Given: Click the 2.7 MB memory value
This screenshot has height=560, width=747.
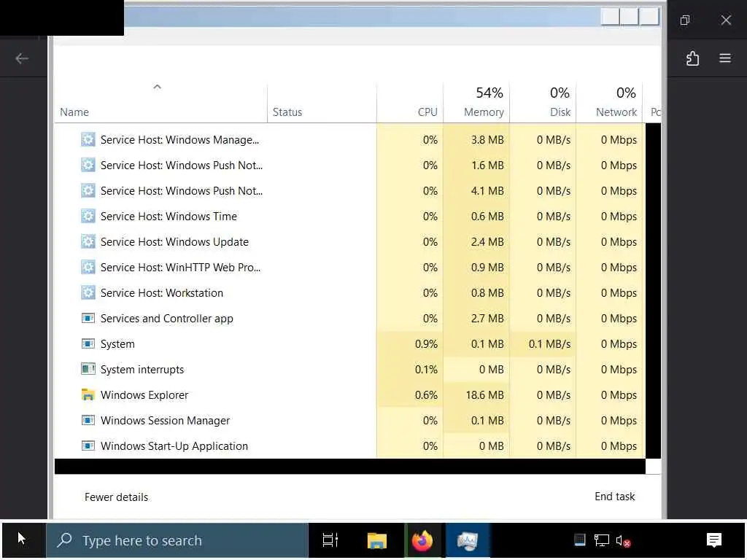Looking at the screenshot, I should coord(487,318).
